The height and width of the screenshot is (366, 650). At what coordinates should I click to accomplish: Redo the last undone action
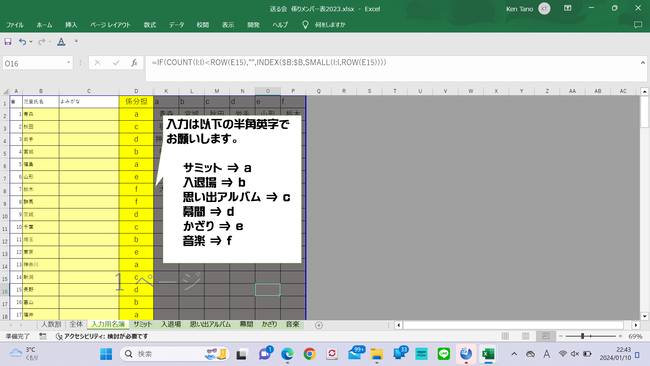point(41,41)
